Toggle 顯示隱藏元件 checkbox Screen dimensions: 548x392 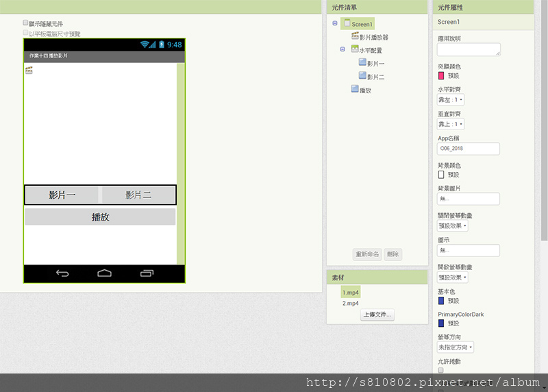point(25,23)
